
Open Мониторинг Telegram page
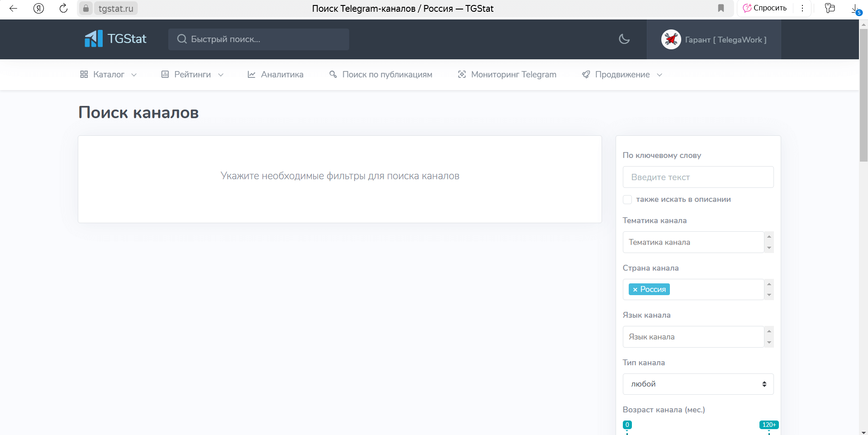tap(507, 74)
